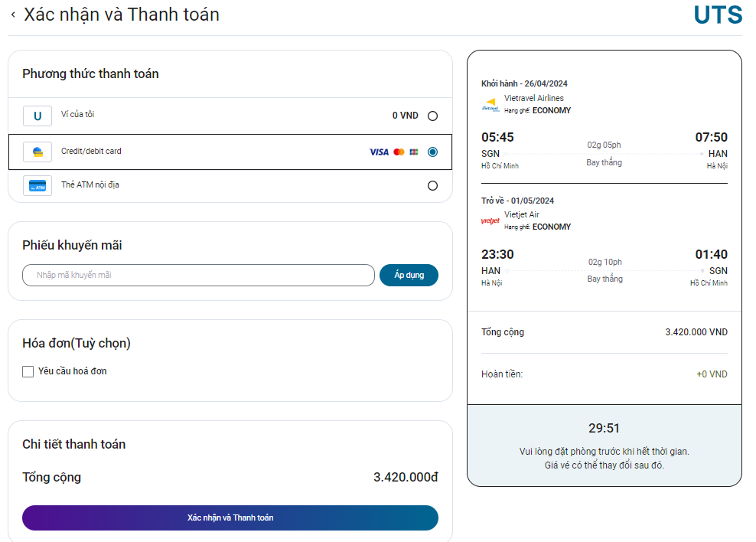Choose 'Thẻ ATM nội địa' radio option
The image size is (756, 542).
[x=433, y=185]
